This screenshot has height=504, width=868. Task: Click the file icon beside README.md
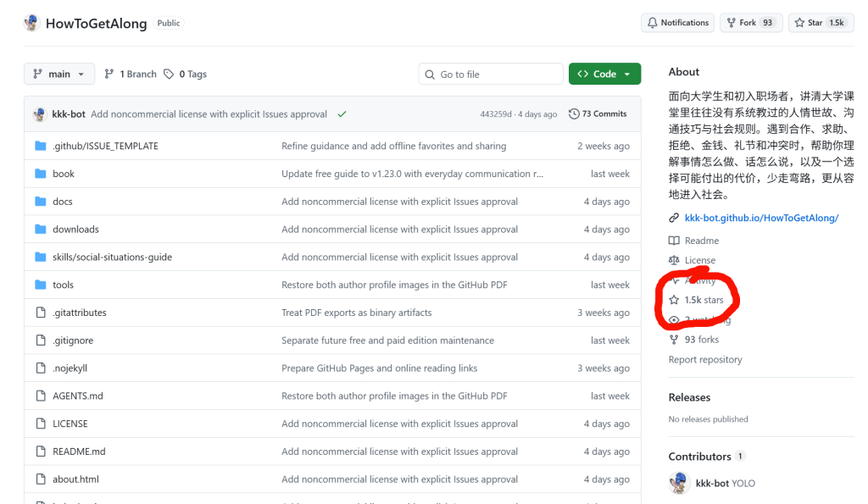pyautogui.click(x=41, y=451)
